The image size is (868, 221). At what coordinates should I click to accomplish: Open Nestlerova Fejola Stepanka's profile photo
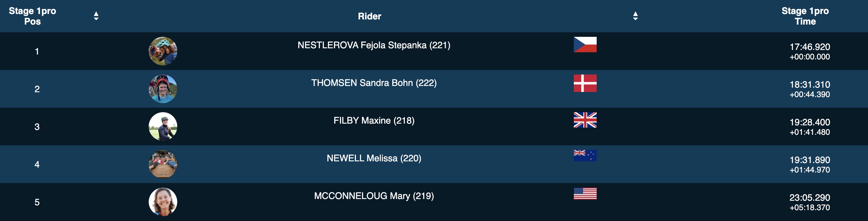(x=163, y=51)
